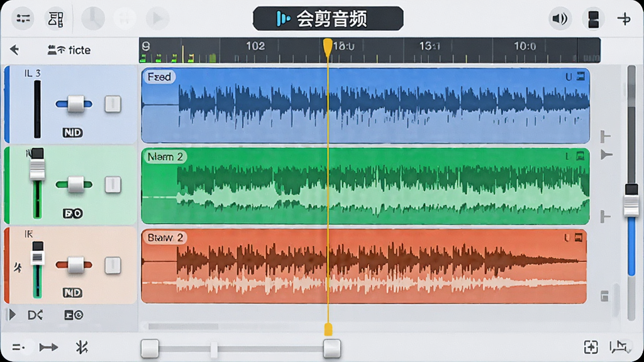The width and height of the screenshot is (644, 362).
Task: Click the plus icon to add a track
Action: pos(624,19)
